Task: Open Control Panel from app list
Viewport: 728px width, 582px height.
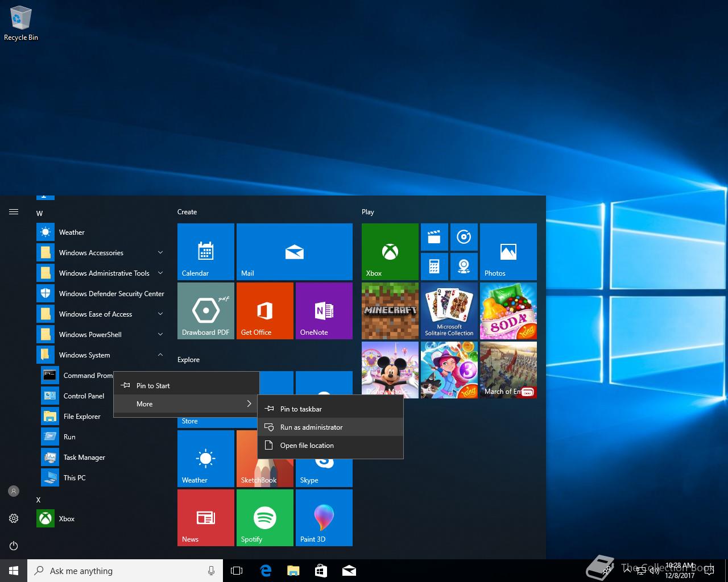Action: click(84, 396)
